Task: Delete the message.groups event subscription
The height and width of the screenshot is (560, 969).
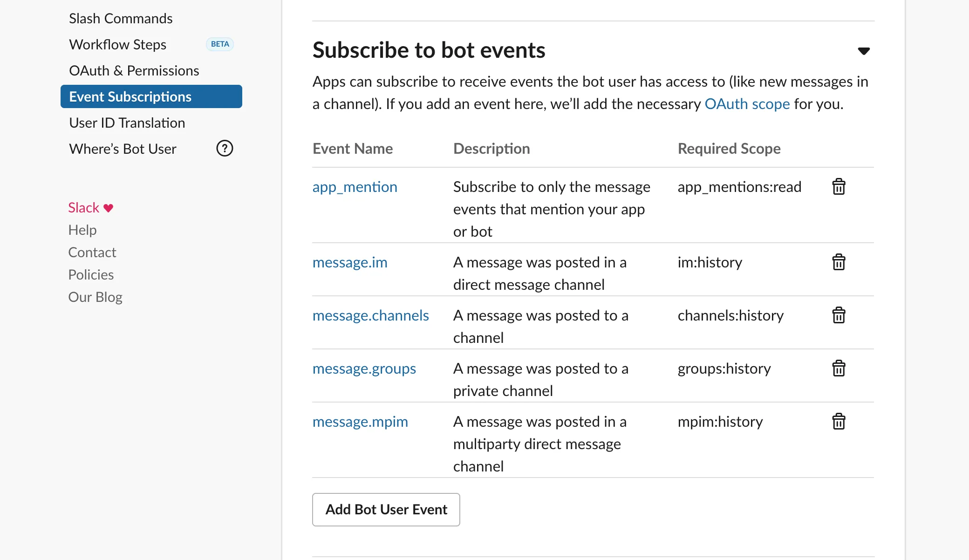Action: click(x=839, y=369)
